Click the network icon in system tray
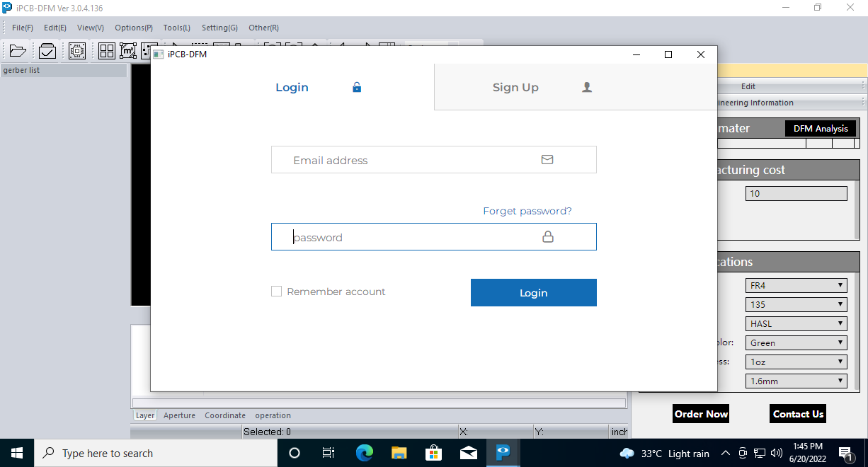 [x=760, y=453]
